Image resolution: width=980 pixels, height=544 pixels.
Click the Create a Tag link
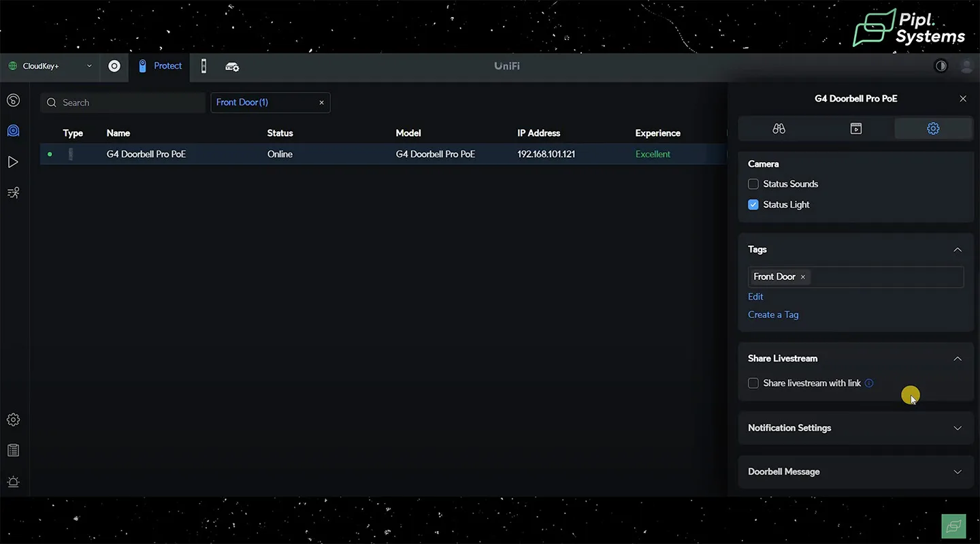(x=773, y=315)
